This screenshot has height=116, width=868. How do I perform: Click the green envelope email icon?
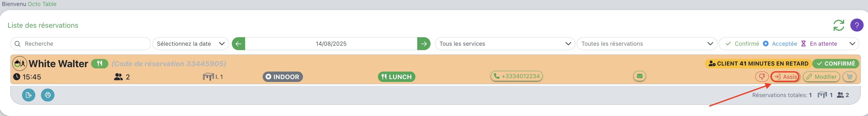(x=640, y=76)
